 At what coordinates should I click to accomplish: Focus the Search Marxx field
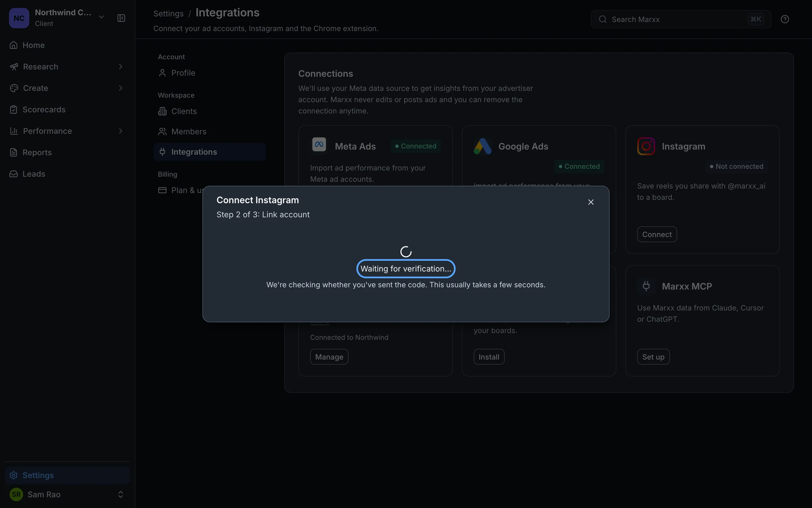pyautogui.click(x=681, y=19)
